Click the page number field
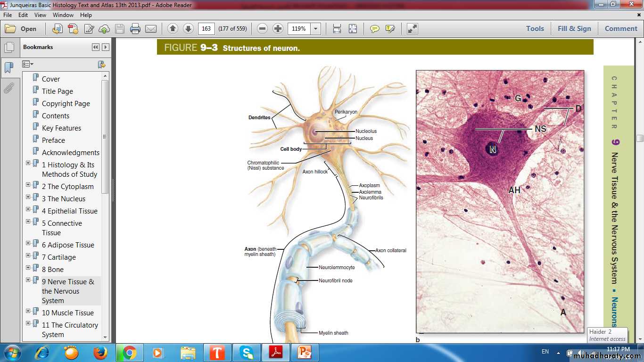644x362 pixels. 206,29
